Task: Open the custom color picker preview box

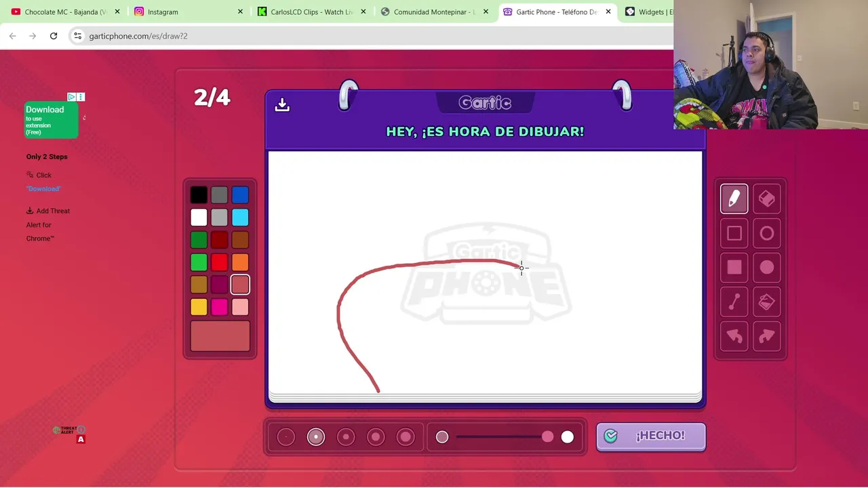Action: coord(220,336)
